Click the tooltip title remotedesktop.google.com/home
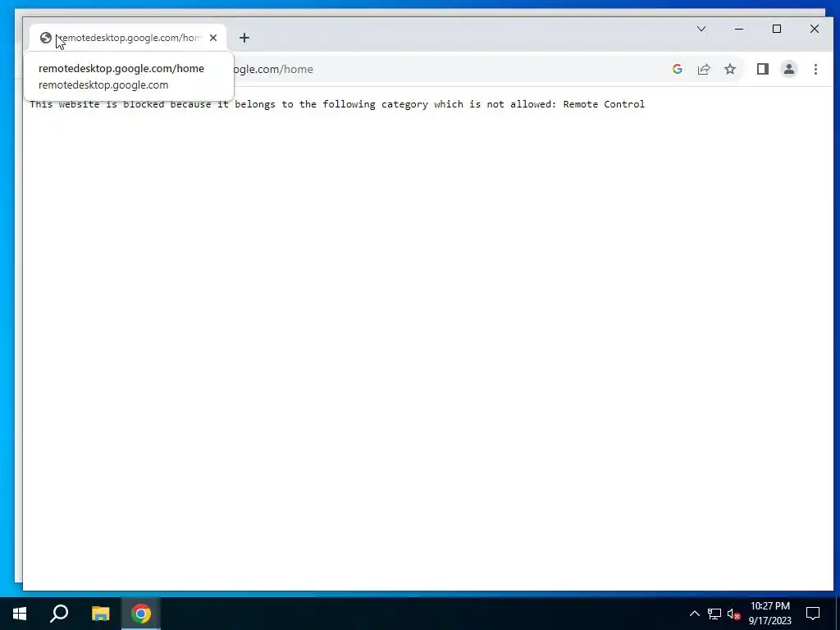 (x=121, y=68)
